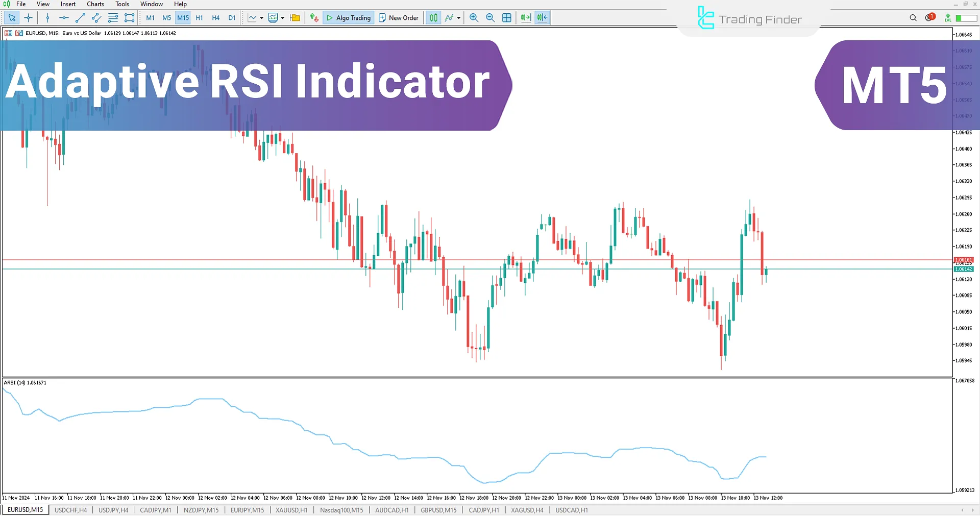Tile windows with the grid icon
Image resolution: width=980 pixels, height=516 pixels.
pyautogui.click(x=506, y=18)
